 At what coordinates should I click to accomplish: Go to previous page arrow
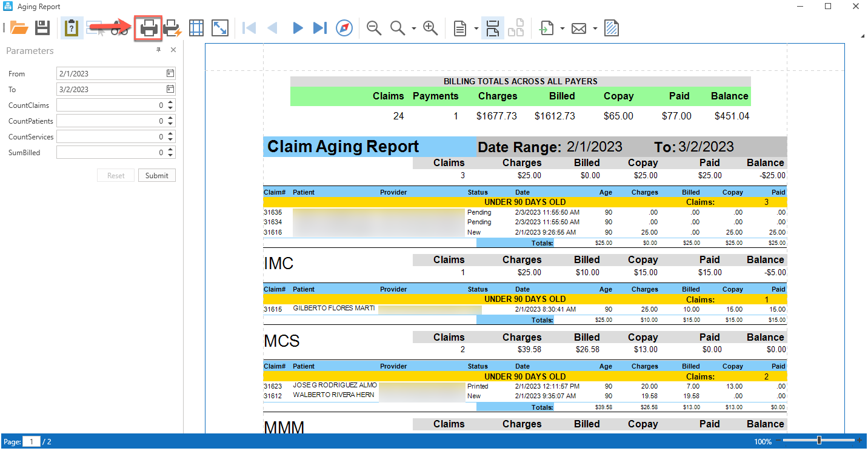point(272,28)
